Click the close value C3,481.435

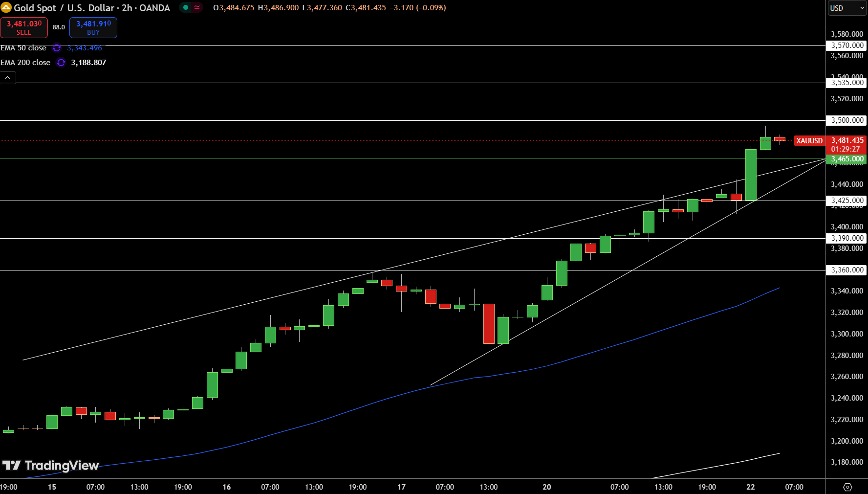click(x=366, y=8)
